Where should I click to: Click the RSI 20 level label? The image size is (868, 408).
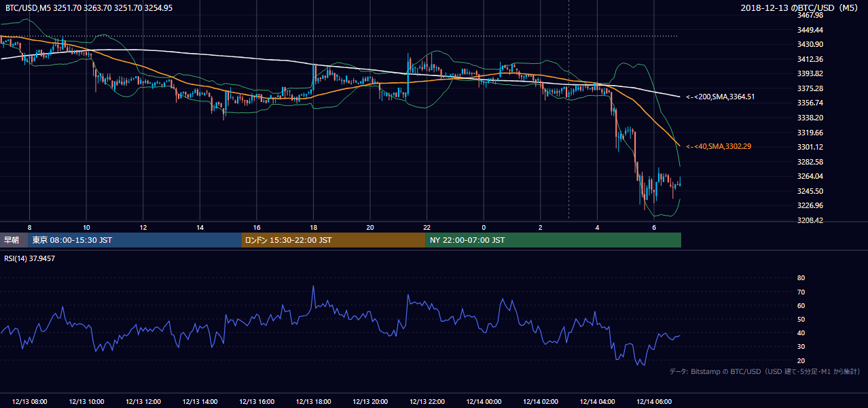tap(801, 360)
